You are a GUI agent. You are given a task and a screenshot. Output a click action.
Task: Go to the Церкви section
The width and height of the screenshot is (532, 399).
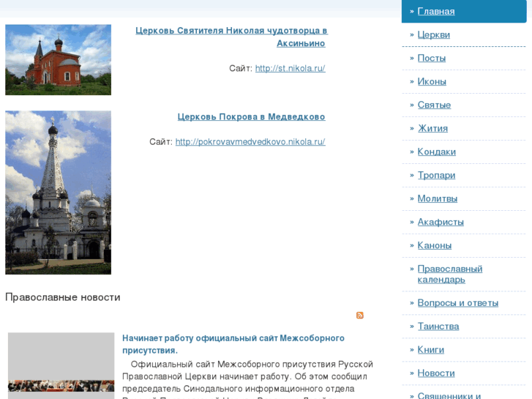[x=434, y=34]
